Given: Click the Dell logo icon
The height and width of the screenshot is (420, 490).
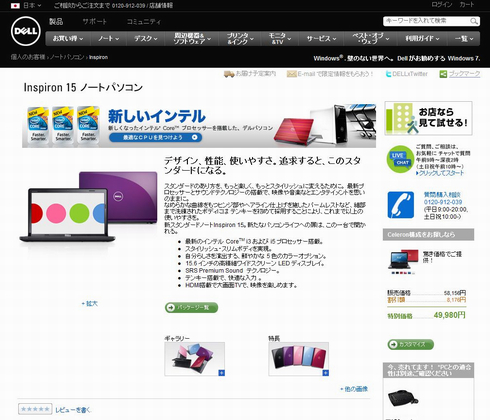Looking at the screenshot, I should point(26,31).
